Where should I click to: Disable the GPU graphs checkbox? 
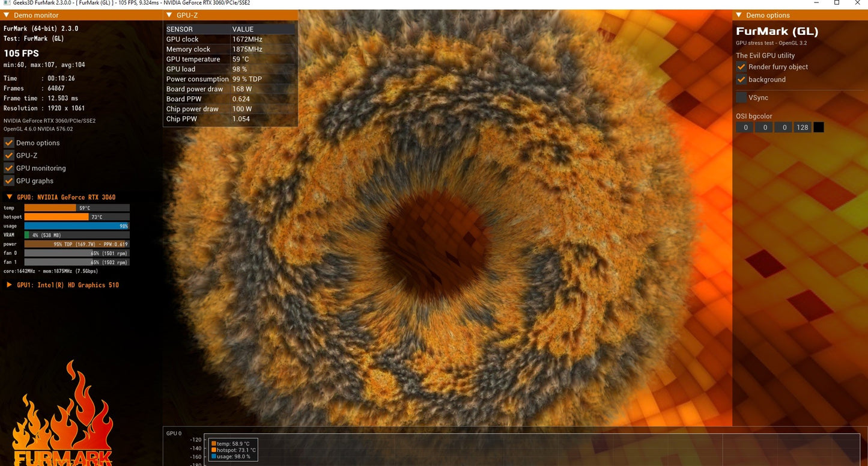coord(9,181)
